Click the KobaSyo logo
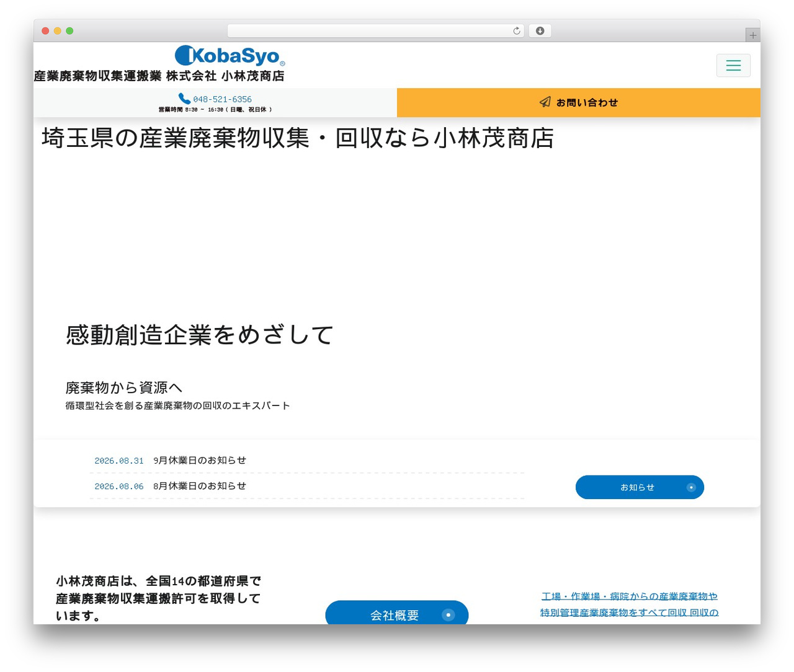794x672 pixels. 230,56
